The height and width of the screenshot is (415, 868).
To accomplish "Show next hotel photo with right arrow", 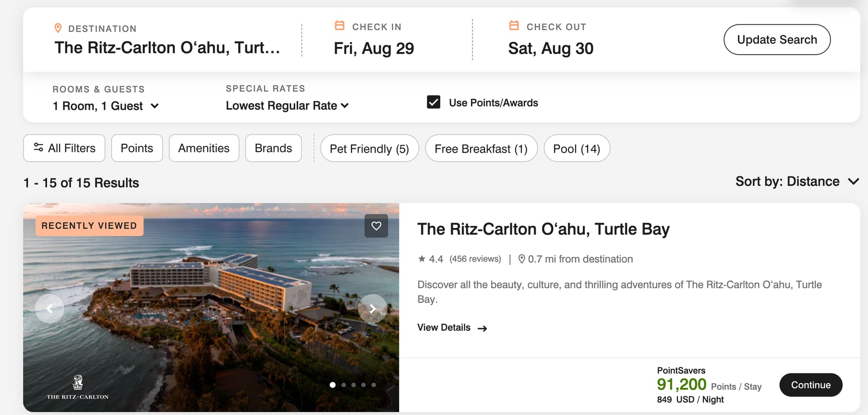I will 373,308.
